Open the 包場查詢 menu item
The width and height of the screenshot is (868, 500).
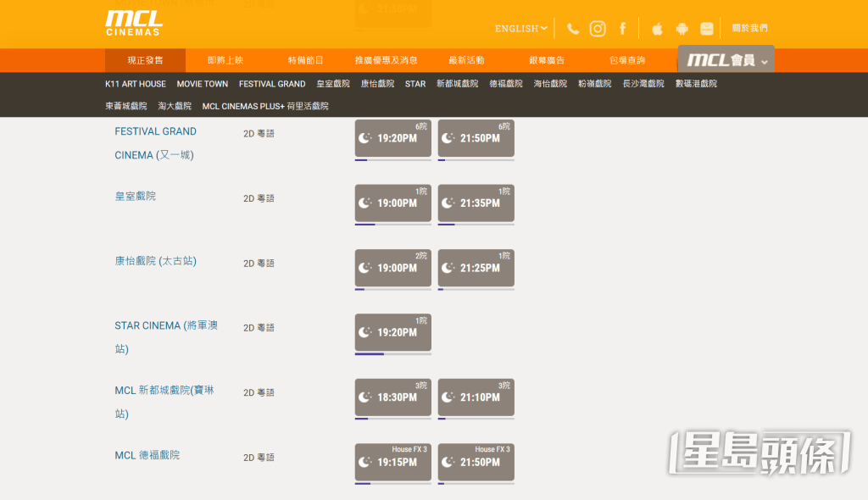[626, 60]
